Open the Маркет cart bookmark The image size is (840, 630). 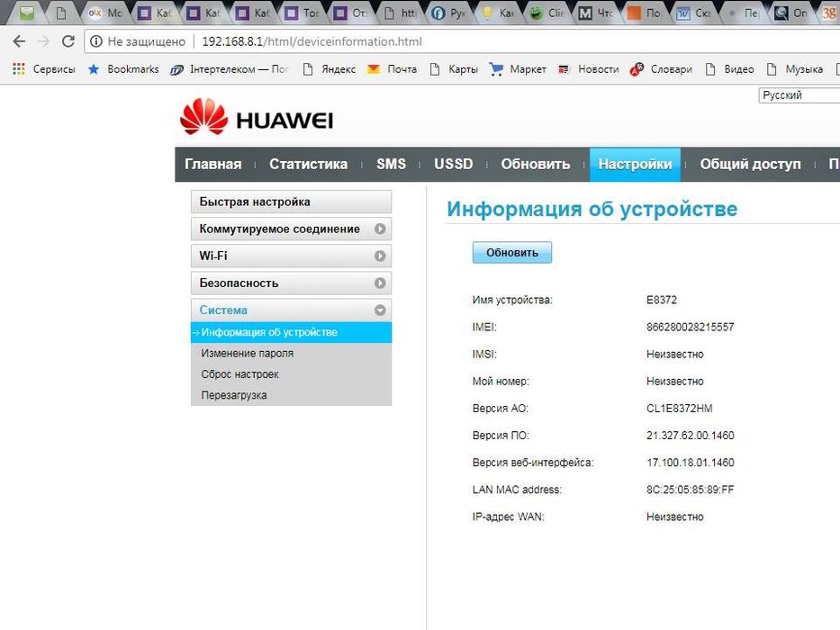click(x=518, y=69)
